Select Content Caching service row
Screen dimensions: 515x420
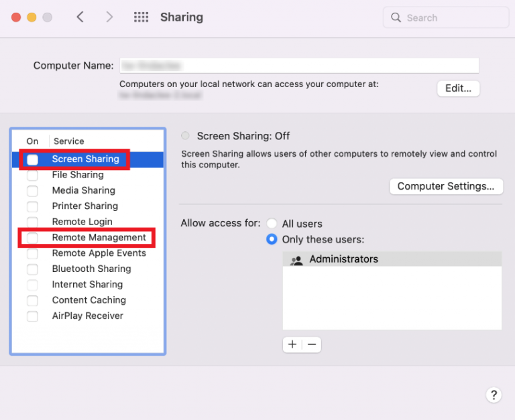(x=89, y=300)
